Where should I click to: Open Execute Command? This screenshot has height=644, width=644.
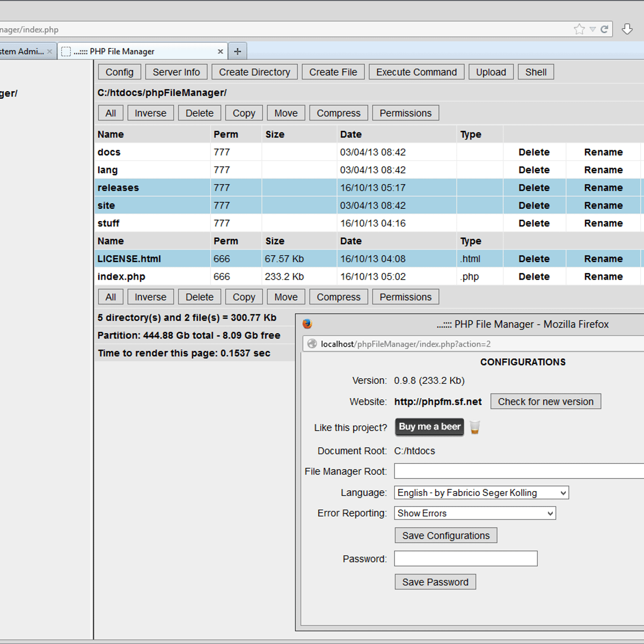(x=416, y=72)
